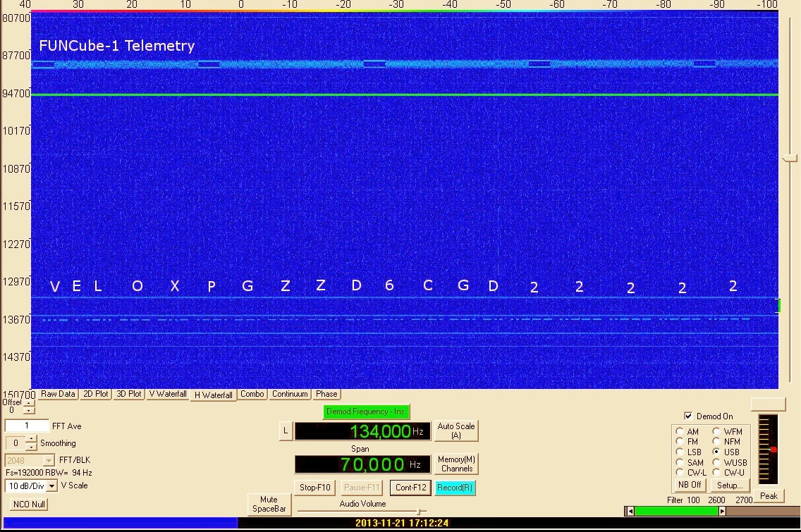Select the LSB demodulation mode
This screenshot has height=532, width=801.
(x=680, y=452)
